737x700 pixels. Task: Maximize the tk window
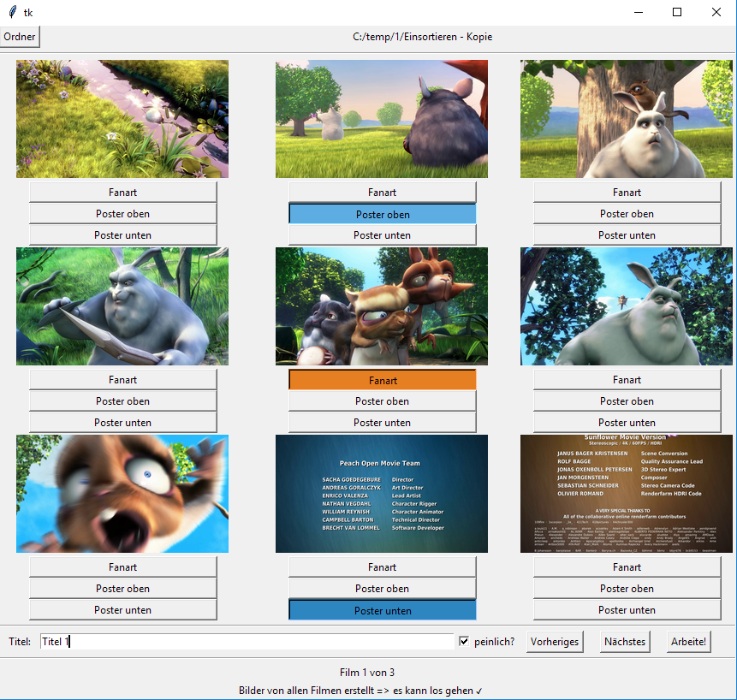point(677,12)
